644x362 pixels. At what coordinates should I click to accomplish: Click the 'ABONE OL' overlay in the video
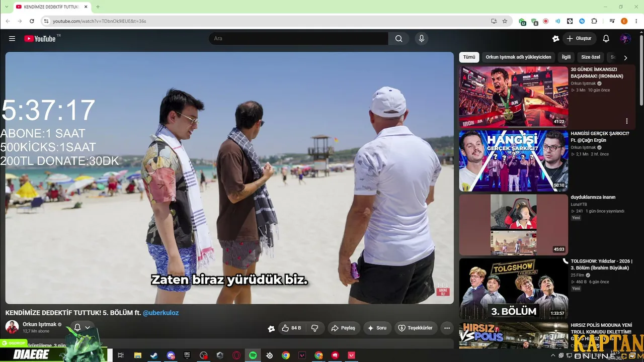coord(443,290)
